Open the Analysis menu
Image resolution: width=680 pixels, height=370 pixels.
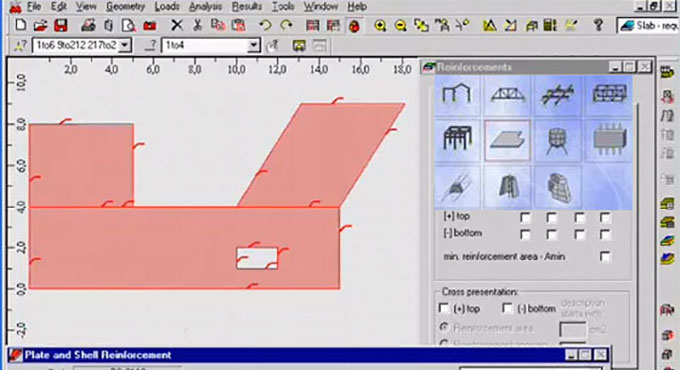pos(206,7)
